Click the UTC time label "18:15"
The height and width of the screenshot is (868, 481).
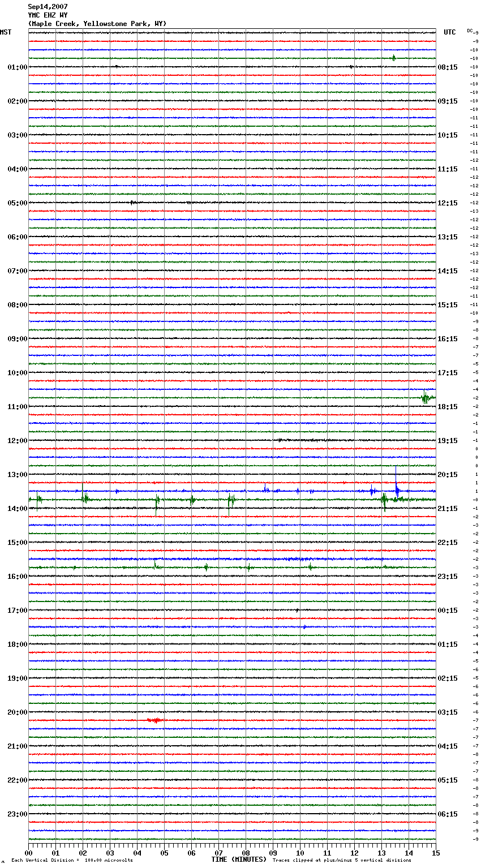point(448,407)
